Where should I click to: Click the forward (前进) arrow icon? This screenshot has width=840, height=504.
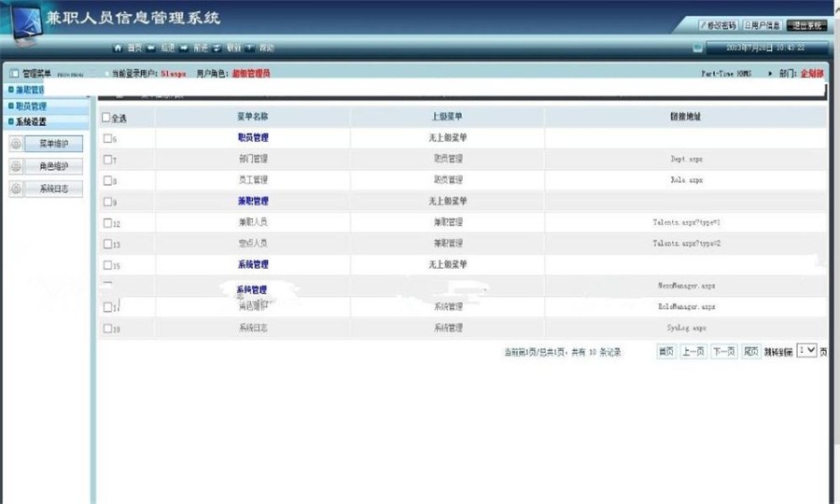[184, 48]
